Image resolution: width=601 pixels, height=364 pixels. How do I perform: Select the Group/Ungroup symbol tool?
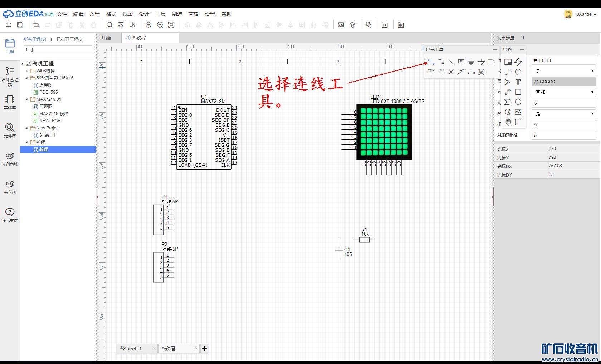coord(482,72)
